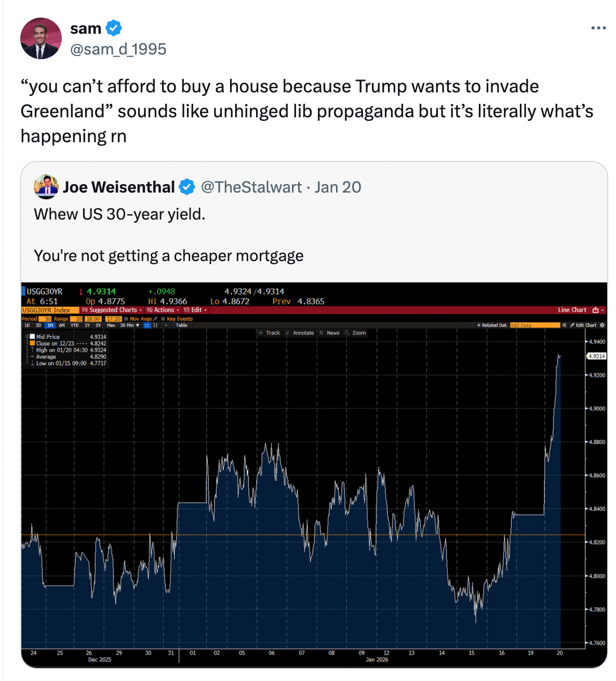
Task: Click the orange Add Data field
Action: coord(534,325)
